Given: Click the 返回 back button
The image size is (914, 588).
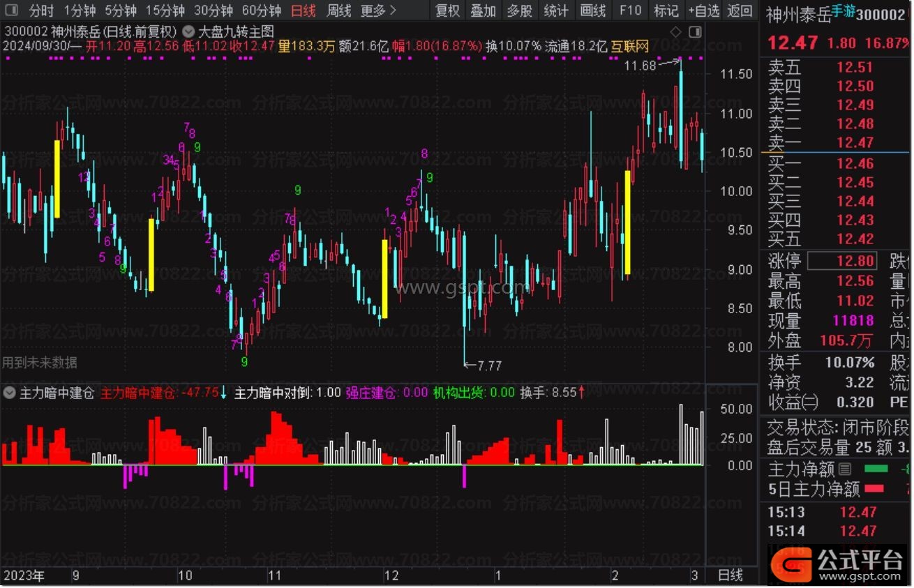Looking at the screenshot, I should tap(740, 10).
